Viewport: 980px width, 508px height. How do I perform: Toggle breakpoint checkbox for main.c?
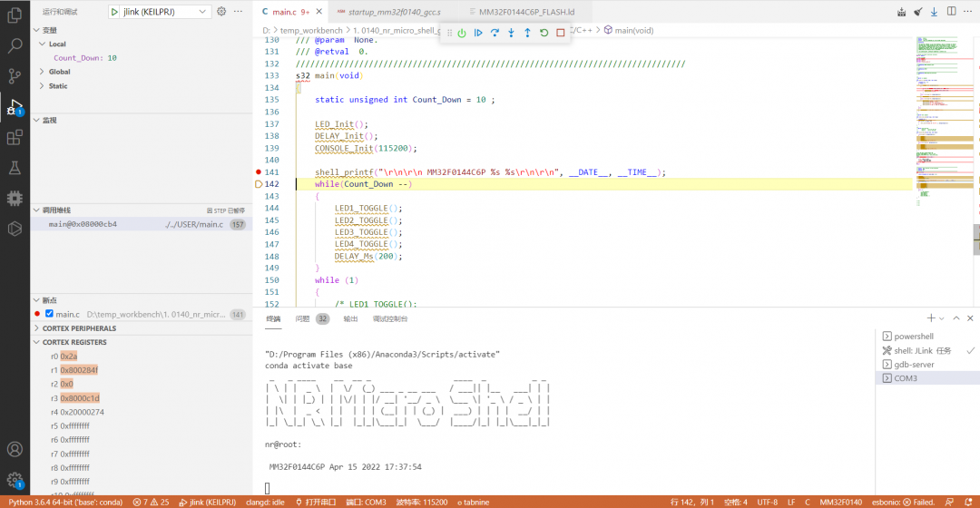click(x=49, y=314)
